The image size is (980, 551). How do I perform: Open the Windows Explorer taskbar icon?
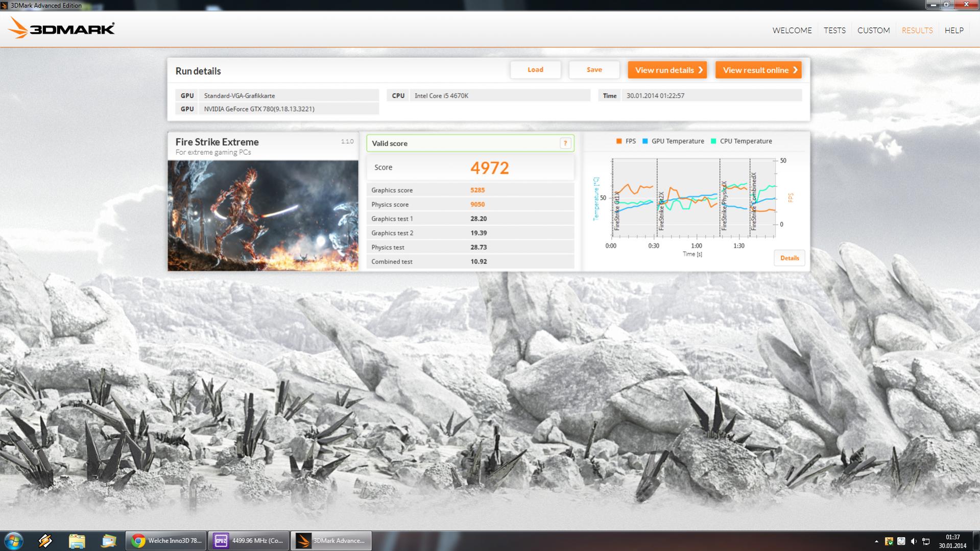(77, 541)
